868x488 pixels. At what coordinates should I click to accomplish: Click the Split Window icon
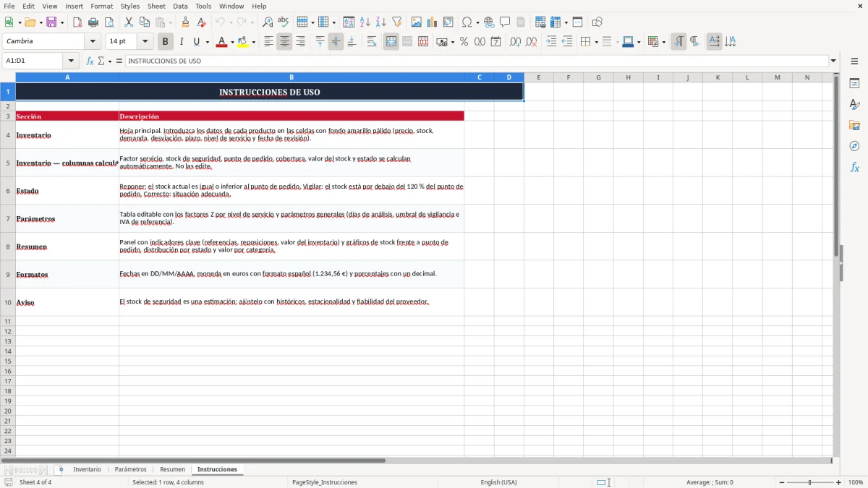[x=577, y=22]
